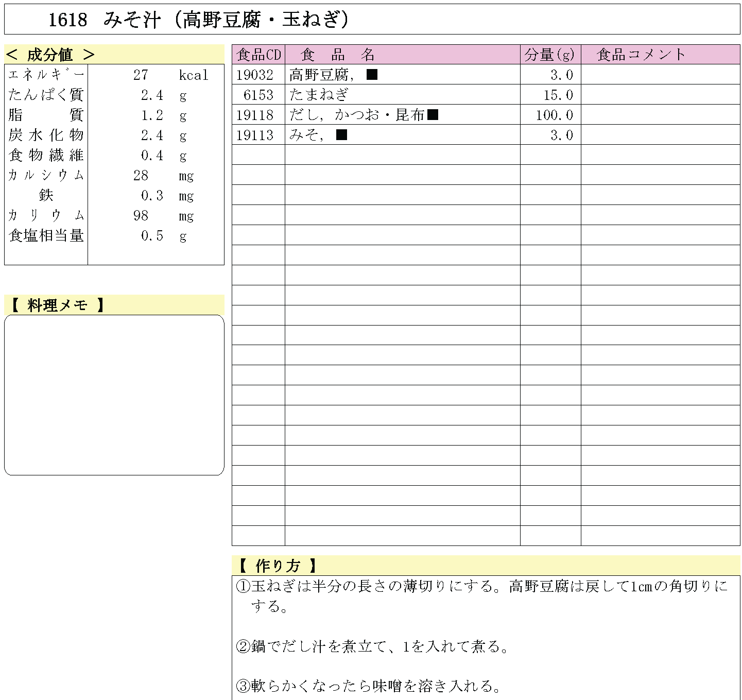Click the 食品コメント column header
The width and height of the screenshot is (742, 700).
pos(641,55)
